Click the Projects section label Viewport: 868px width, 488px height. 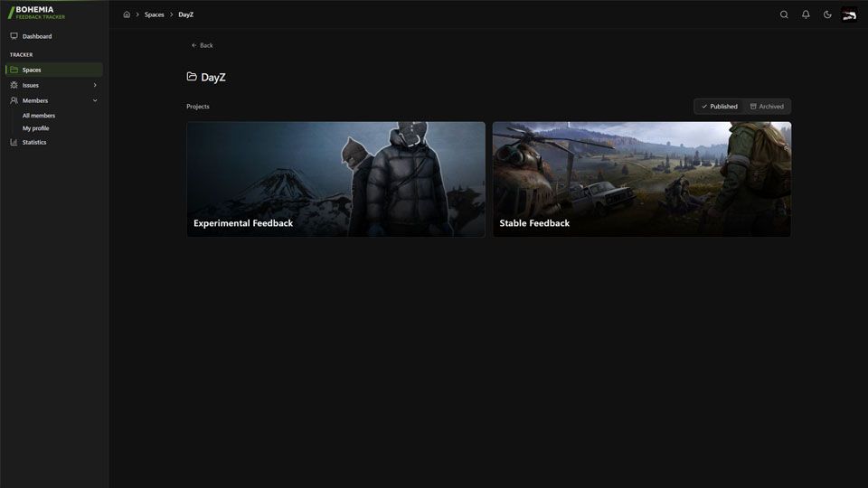click(x=198, y=107)
